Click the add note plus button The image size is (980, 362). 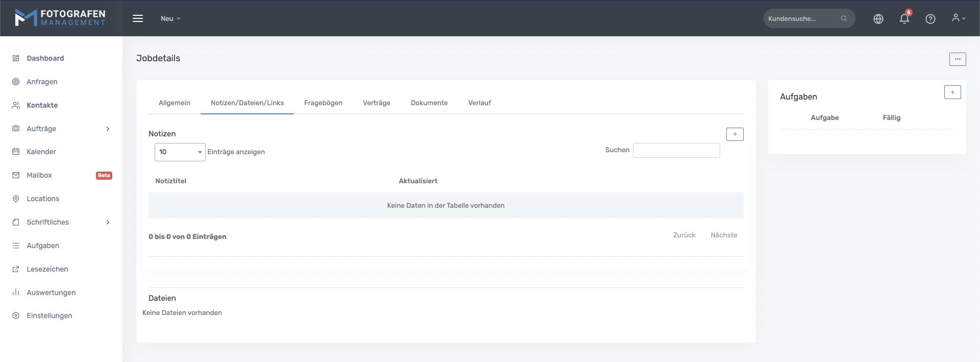coord(734,134)
